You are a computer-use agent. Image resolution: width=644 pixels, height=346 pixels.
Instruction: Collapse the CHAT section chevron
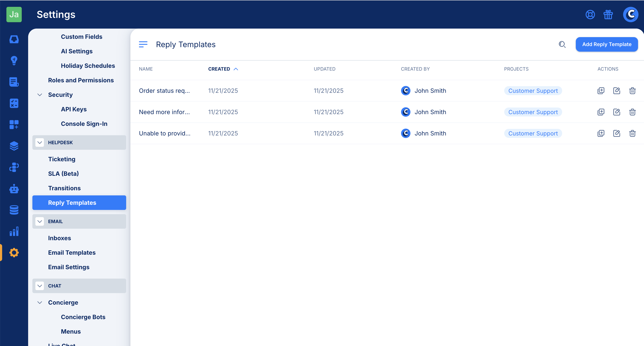tap(40, 286)
